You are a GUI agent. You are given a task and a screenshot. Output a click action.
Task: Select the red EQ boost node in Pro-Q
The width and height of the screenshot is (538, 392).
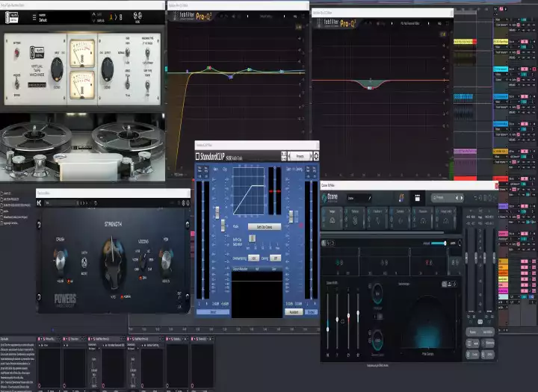(x=209, y=68)
